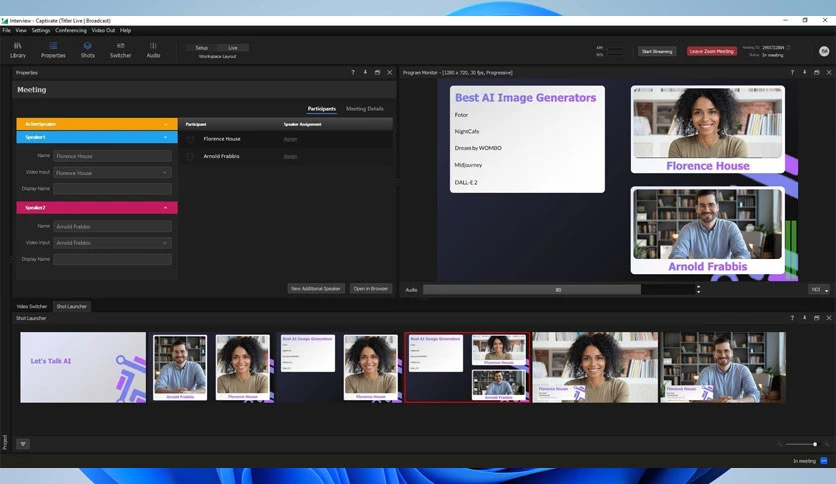Open the Audio toolbar icon

(x=153, y=50)
